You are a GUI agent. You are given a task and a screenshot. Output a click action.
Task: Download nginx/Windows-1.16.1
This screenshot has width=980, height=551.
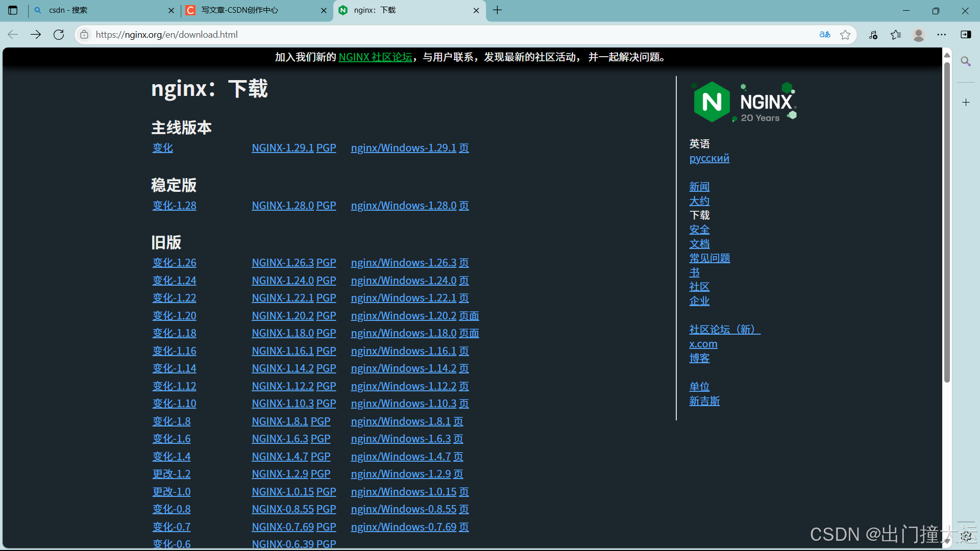[404, 351]
